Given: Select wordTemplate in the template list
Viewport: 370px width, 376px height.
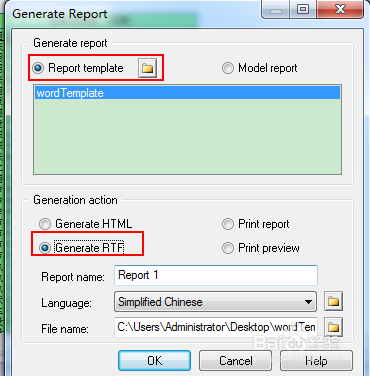Looking at the screenshot, I should 187,93.
